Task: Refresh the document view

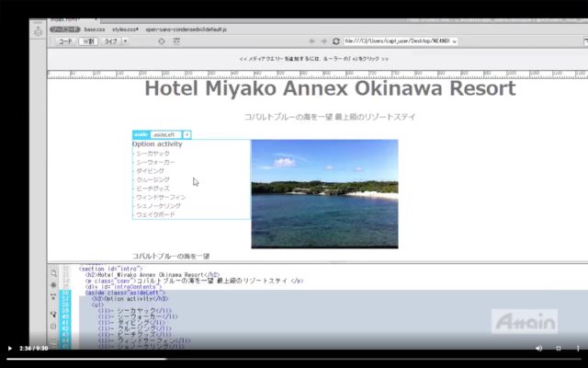Action: tap(336, 41)
